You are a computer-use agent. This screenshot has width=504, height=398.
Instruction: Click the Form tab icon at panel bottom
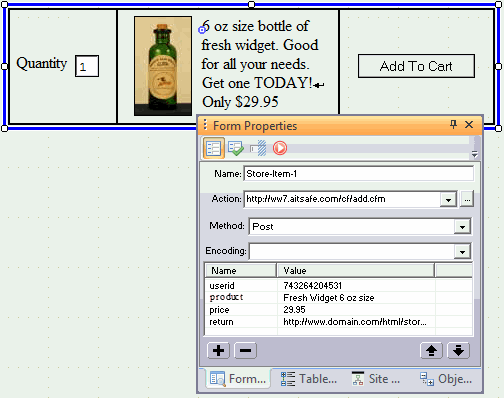(218, 379)
